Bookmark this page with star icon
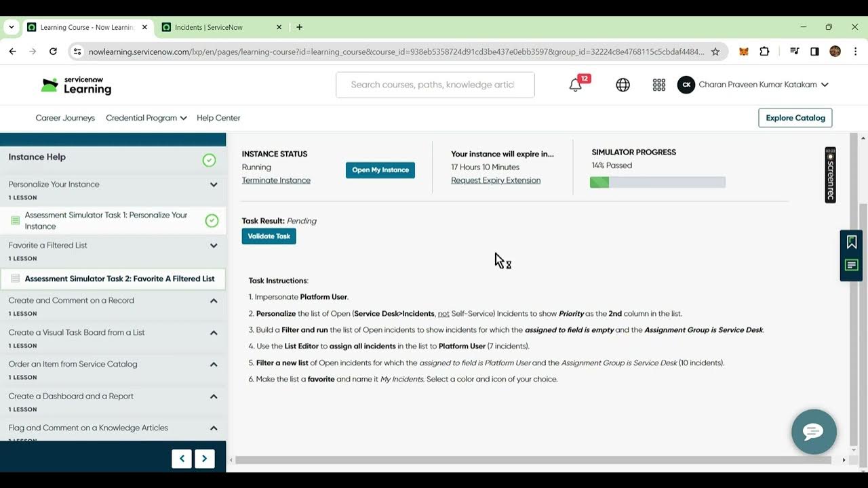Viewport: 868px width, 488px height. 715,52
